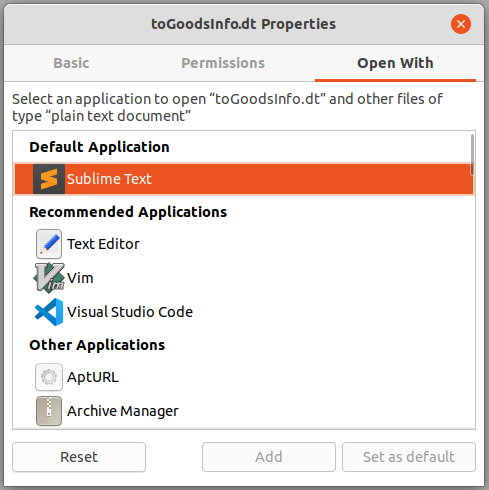Click the Sublime Text app icon

(49, 179)
